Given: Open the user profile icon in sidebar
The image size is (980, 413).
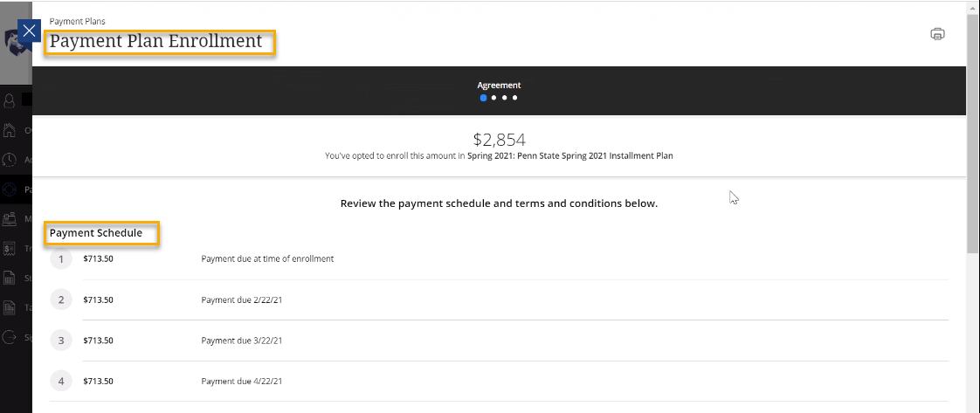Looking at the screenshot, I should 10,100.
